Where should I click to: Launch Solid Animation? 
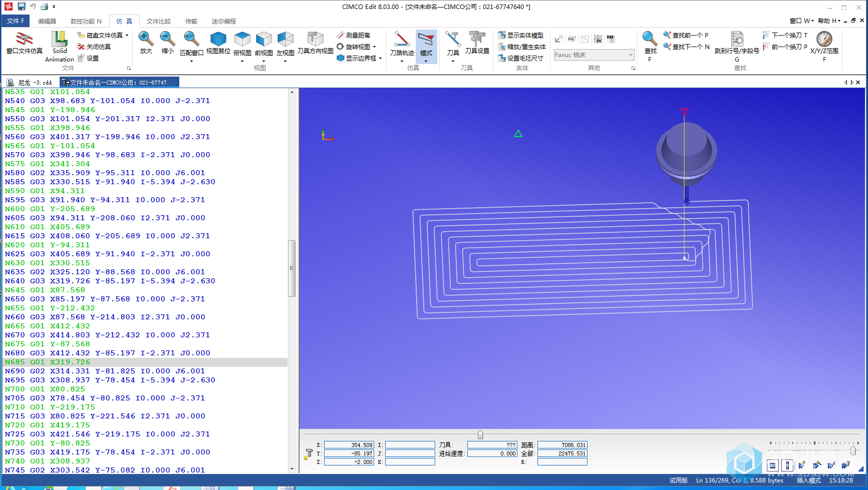tap(59, 47)
